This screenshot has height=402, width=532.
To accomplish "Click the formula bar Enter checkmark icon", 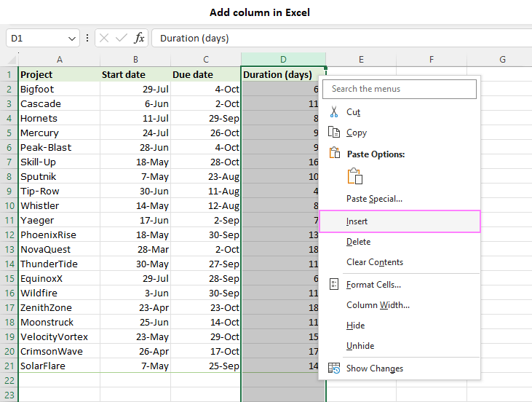I will click(x=122, y=38).
